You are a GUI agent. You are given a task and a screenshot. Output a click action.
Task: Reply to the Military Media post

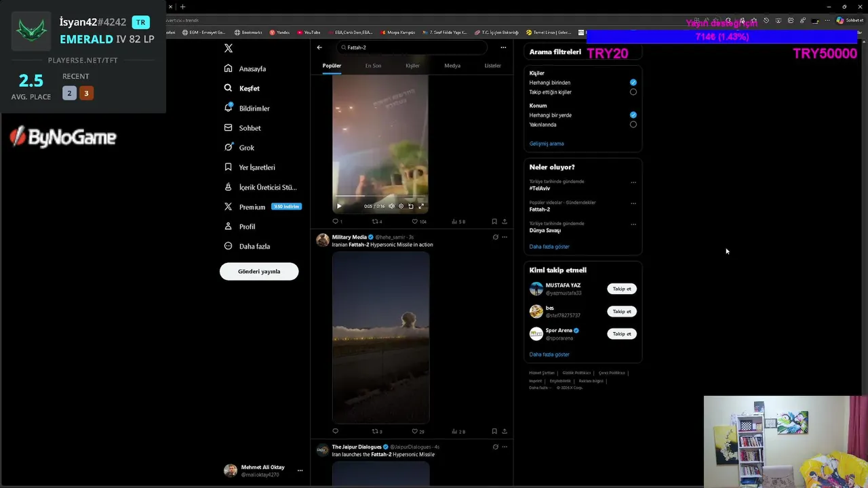(x=335, y=431)
